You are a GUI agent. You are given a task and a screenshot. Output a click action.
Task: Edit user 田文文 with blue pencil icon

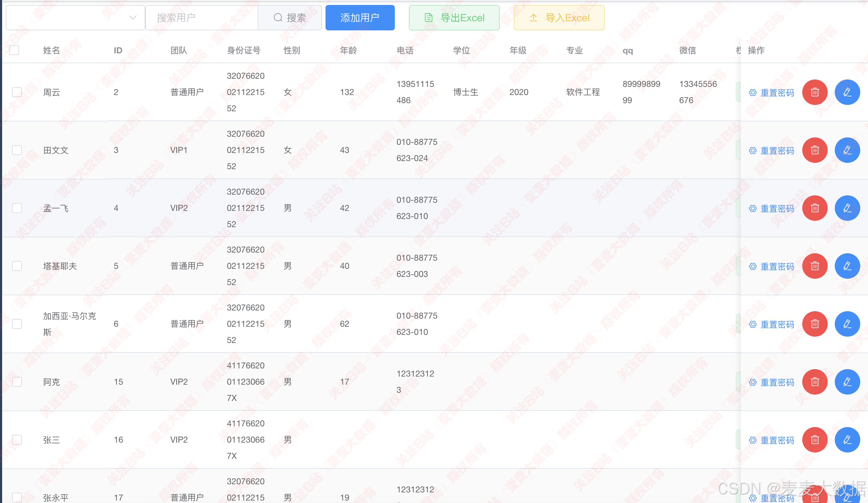847,150
